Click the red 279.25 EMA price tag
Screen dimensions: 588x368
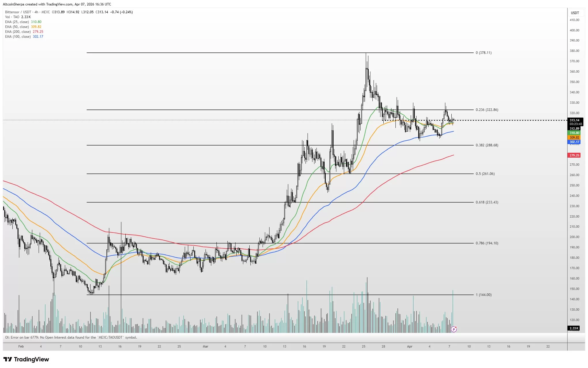[574, 155]
